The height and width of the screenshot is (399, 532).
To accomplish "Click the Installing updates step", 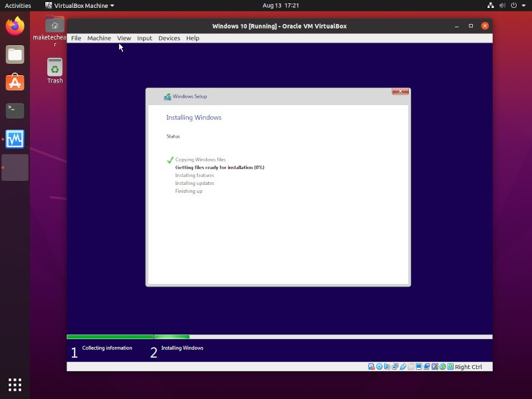I will coord(194,184).
